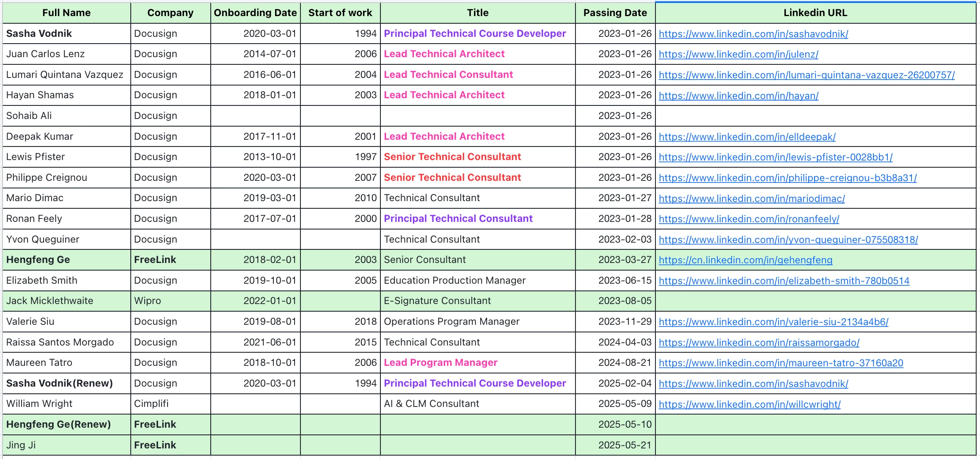Select the Lumari Quintana Vazquez cell

[x=66, y=75]
